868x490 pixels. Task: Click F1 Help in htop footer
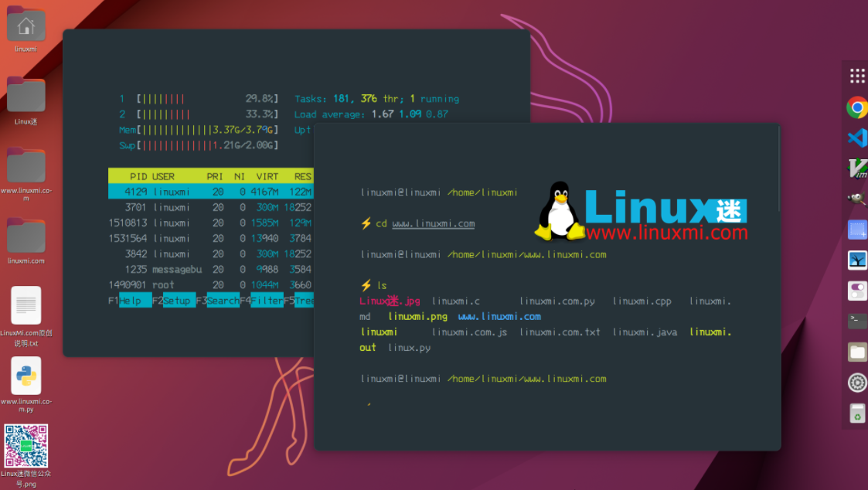[130, 301]
